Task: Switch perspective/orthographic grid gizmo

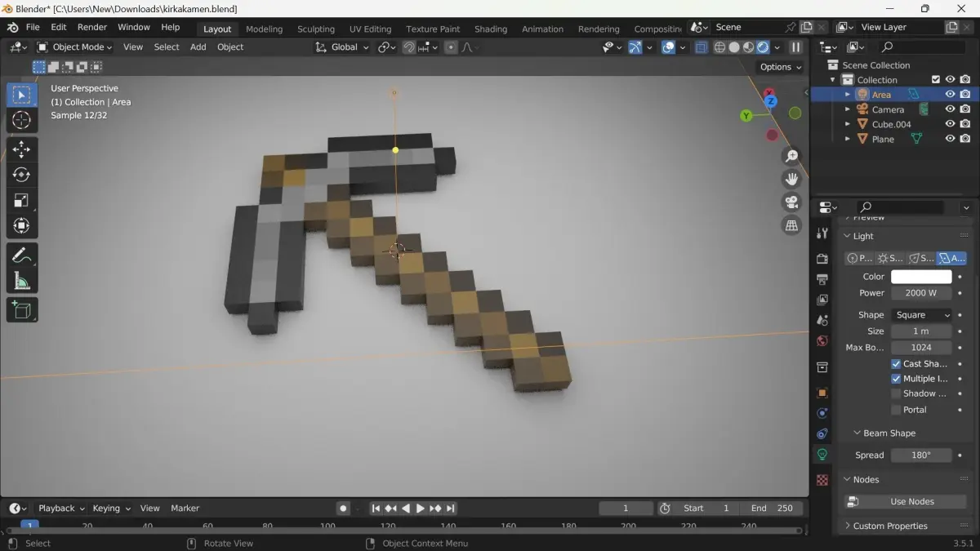Action: 791,226
